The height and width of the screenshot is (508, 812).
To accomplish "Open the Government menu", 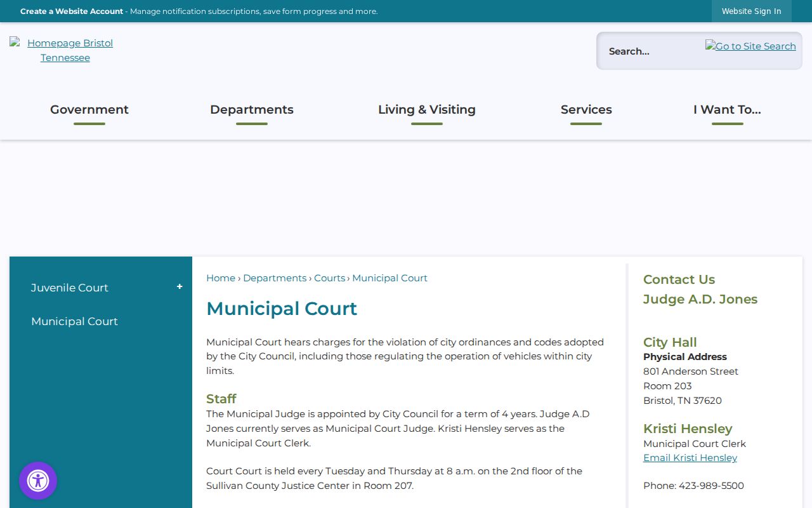I will click(89, 110).
